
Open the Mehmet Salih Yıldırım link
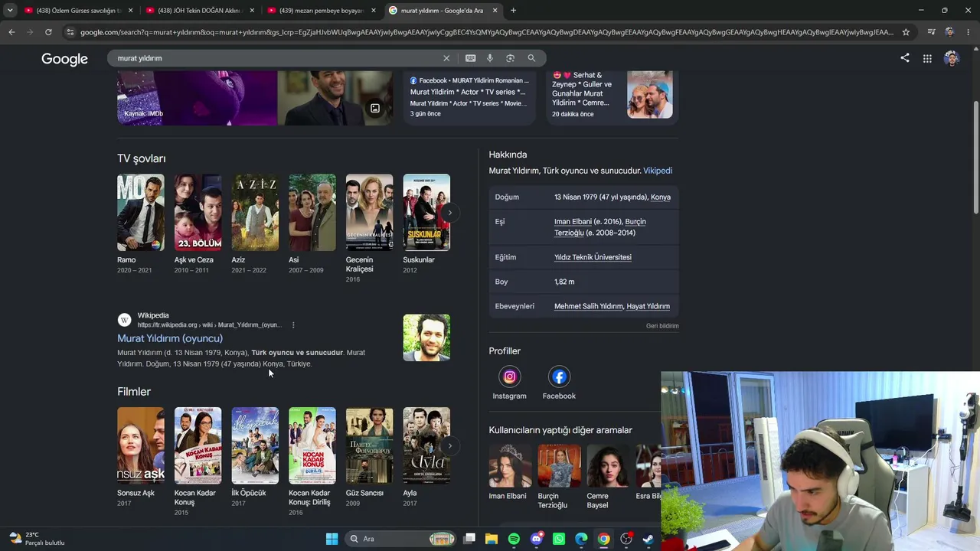[x=589, y=306]
